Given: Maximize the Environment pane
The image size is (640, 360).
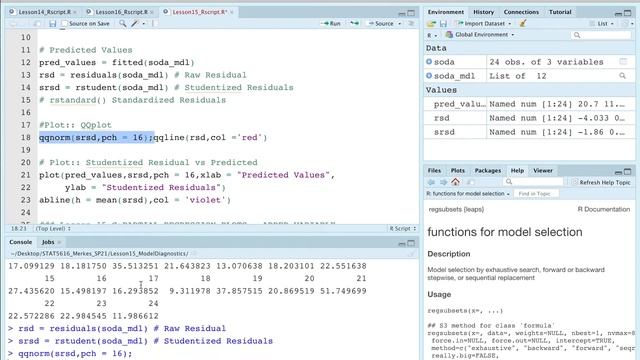Looking at the screenshot, I should click(x=628, y=13).
